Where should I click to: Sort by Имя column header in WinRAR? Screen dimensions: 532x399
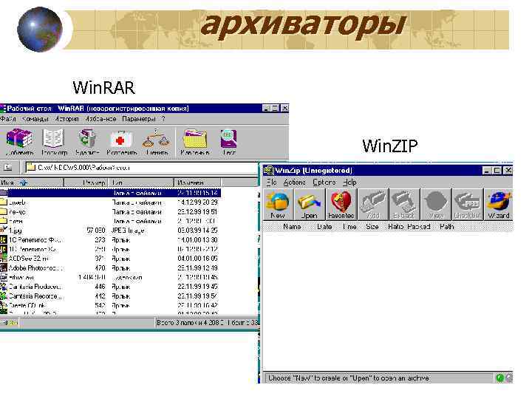tap(32, 183)
